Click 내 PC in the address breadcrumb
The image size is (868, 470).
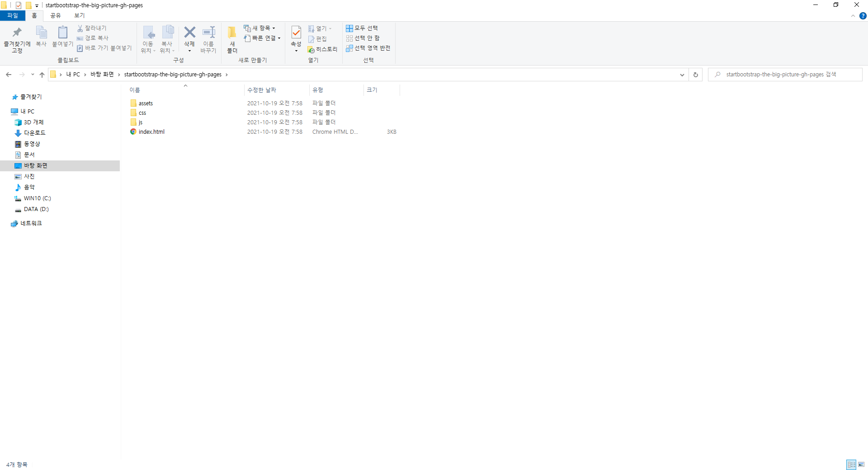(x=73, y=75)
